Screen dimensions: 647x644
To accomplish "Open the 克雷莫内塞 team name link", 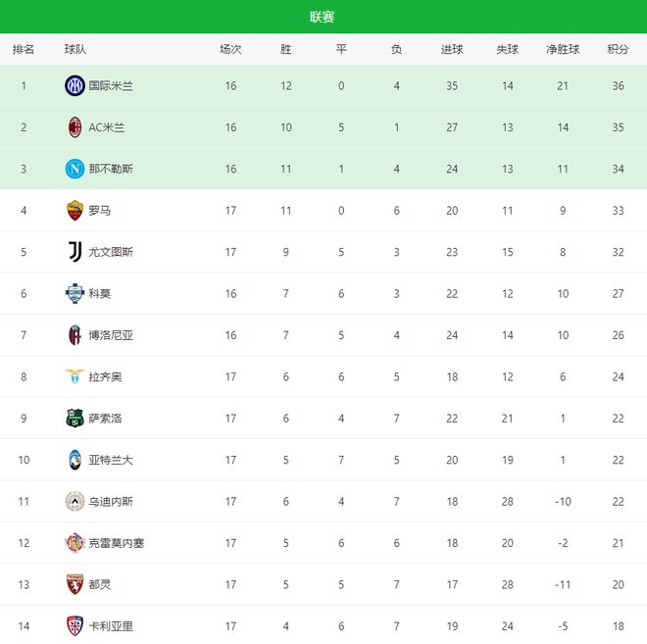I will click(x=116, y=543).
